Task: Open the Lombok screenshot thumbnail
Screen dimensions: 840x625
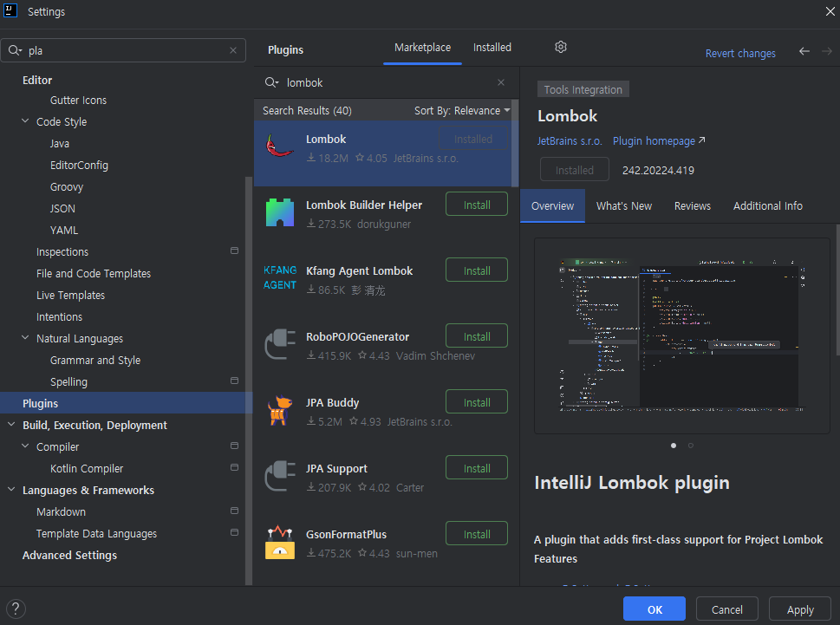Action: tap(682, 335)
